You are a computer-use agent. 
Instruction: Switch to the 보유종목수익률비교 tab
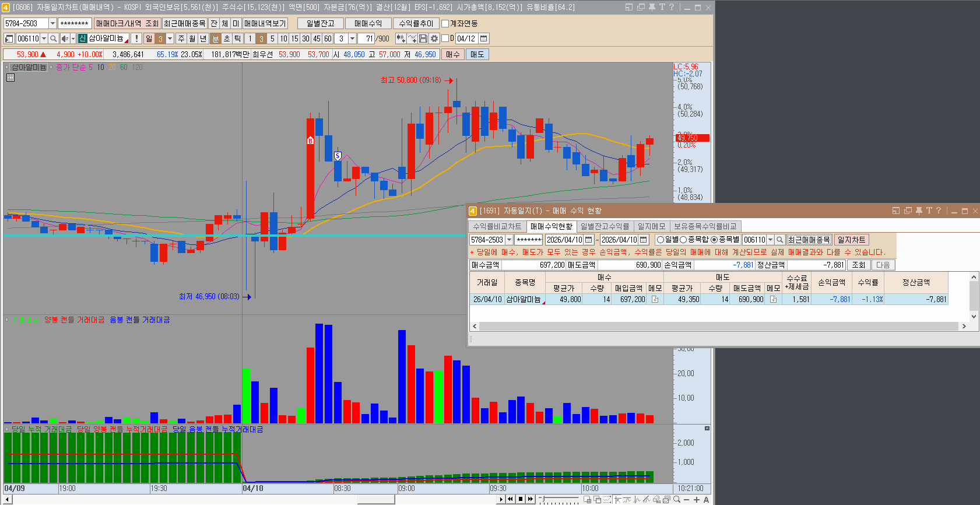tap(705, 226)
